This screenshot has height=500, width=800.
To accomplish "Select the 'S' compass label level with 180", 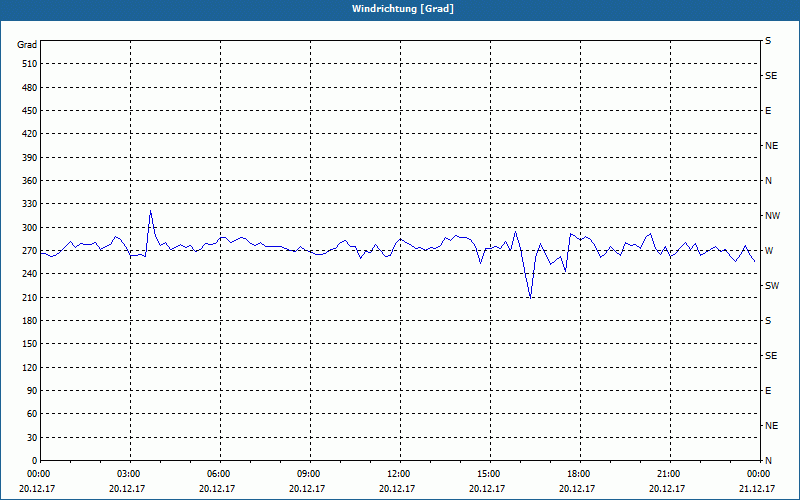I will (768, 321).
